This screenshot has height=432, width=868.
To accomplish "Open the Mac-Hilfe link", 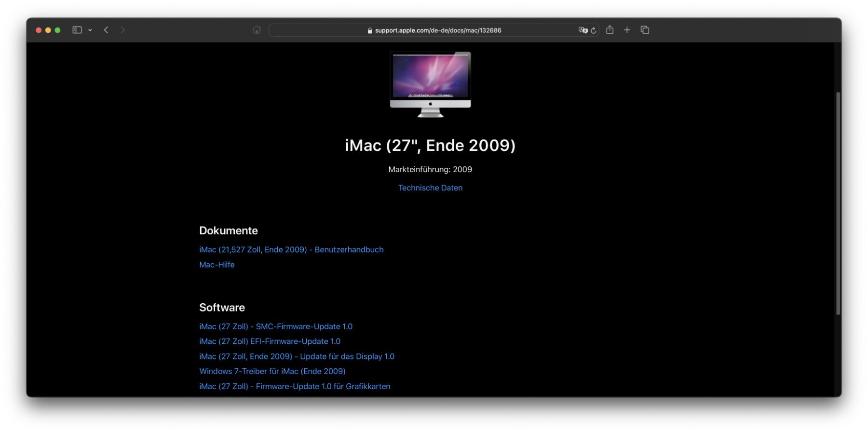I will click(x=217, y=264).
